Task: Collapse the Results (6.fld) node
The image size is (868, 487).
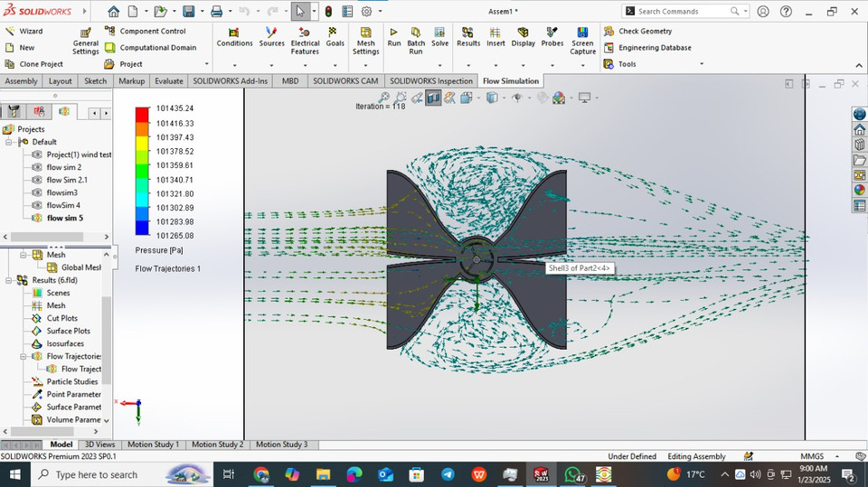Action: tap(9, 281)
